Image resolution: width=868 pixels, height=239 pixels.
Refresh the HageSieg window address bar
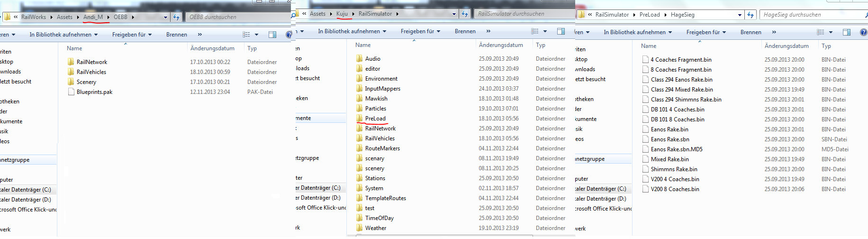[750, 15]
